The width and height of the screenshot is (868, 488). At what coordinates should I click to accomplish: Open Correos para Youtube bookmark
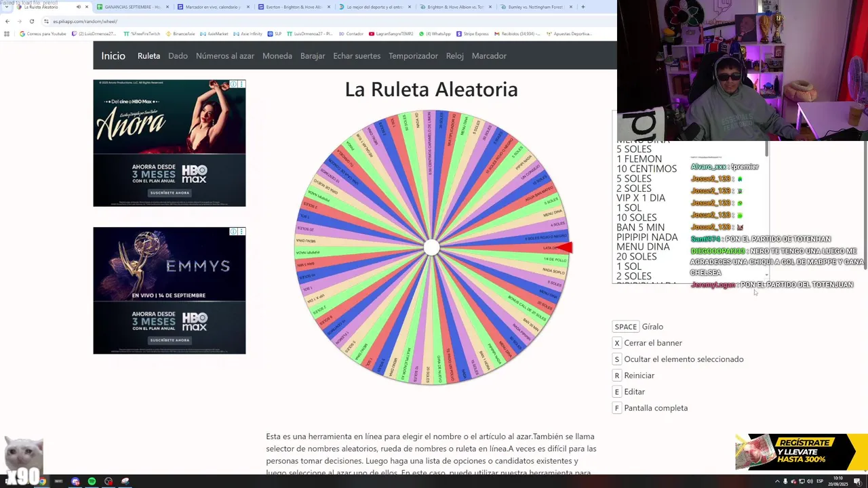(43, 33)
